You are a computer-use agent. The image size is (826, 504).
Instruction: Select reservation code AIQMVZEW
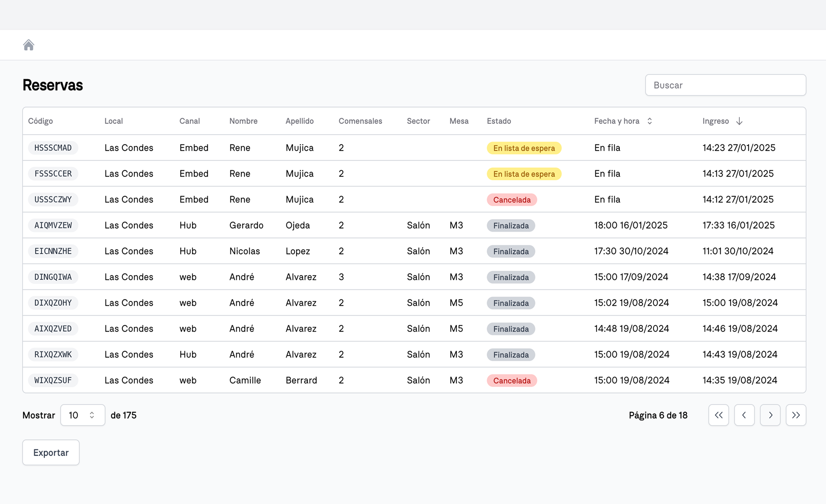[53, 225]
